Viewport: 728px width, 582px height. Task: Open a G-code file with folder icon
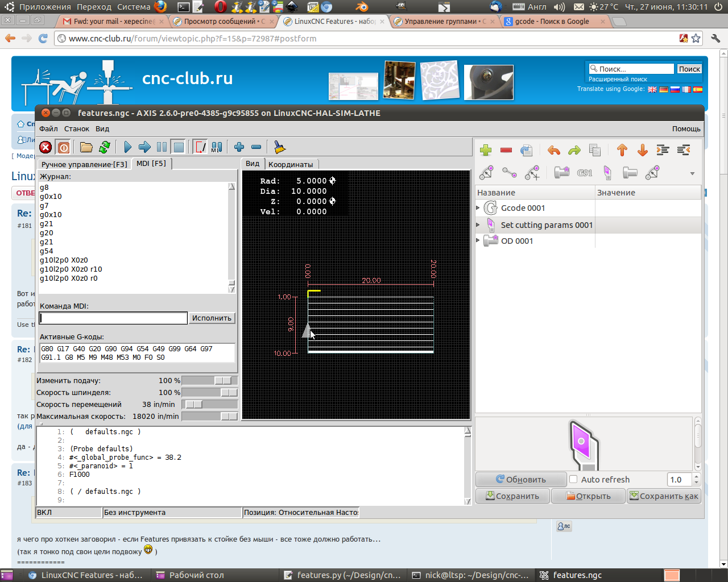(86, 148)
